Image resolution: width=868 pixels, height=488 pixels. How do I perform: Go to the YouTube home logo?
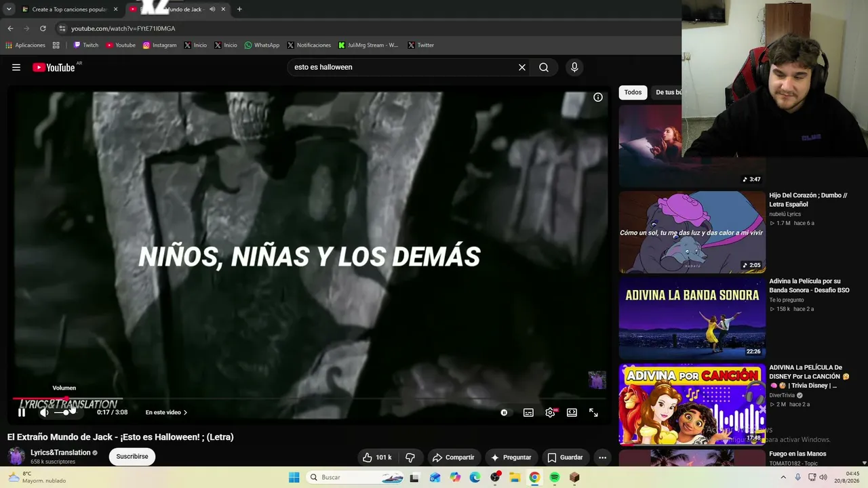(54, 67)
